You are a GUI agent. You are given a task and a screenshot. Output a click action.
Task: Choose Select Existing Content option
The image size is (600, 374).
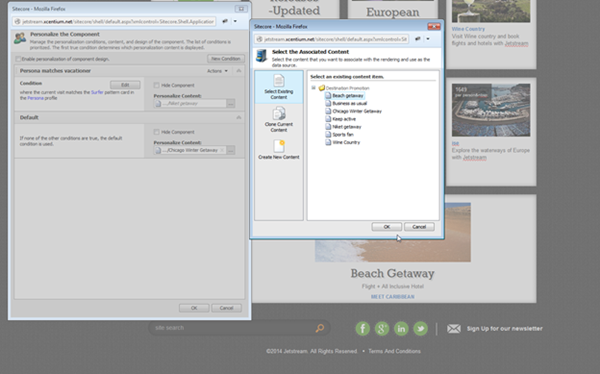click(279, 87)
